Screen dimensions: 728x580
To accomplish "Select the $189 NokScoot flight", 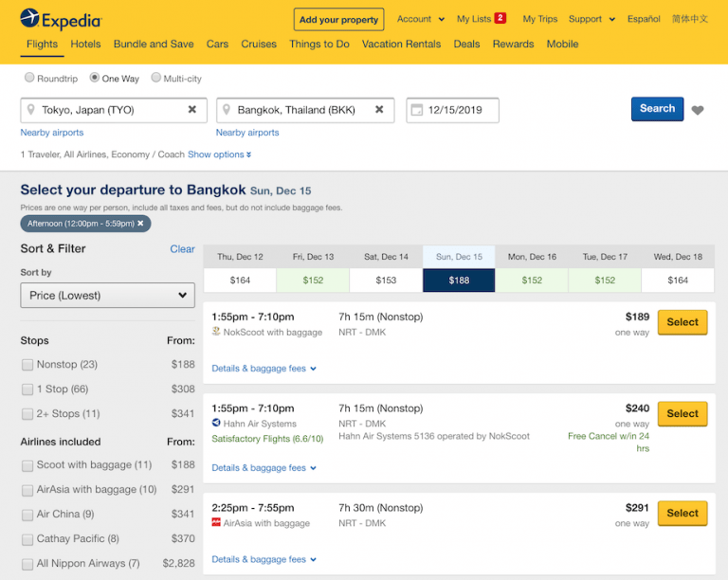I will (x=682, y=322).
